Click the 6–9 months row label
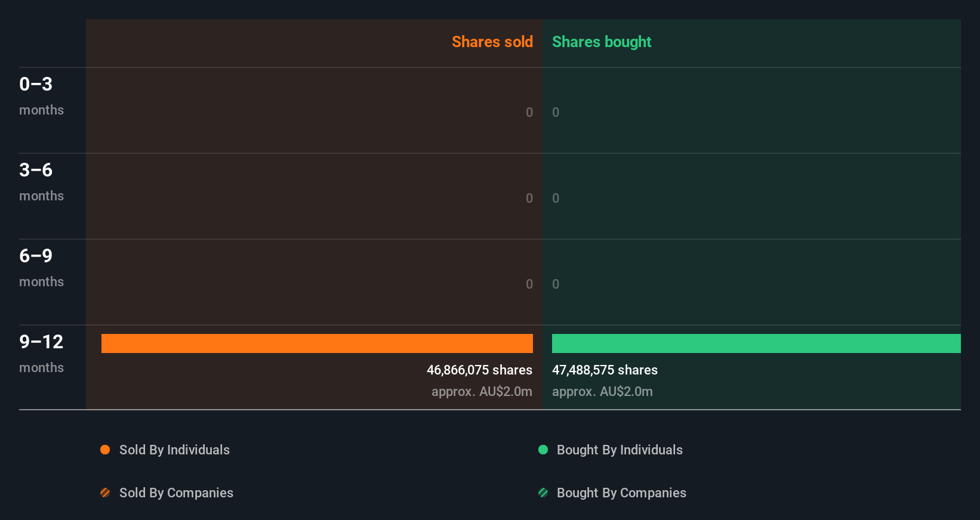980x520 pixels. click(41, 268)
